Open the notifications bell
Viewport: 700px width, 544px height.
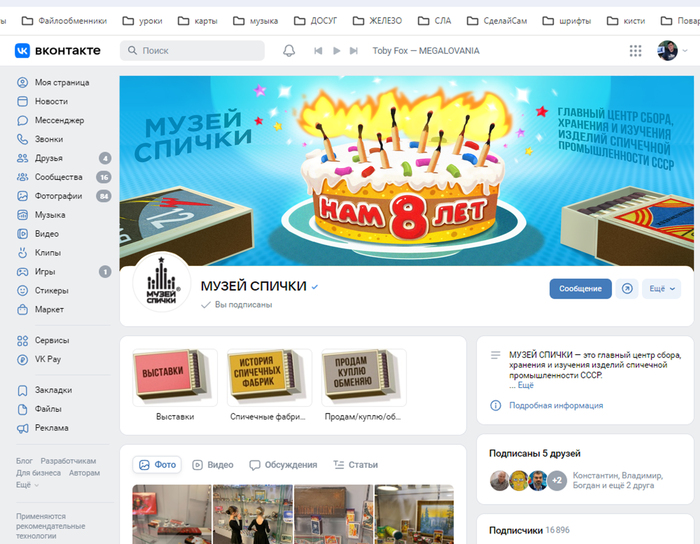[x=289, y=50]
